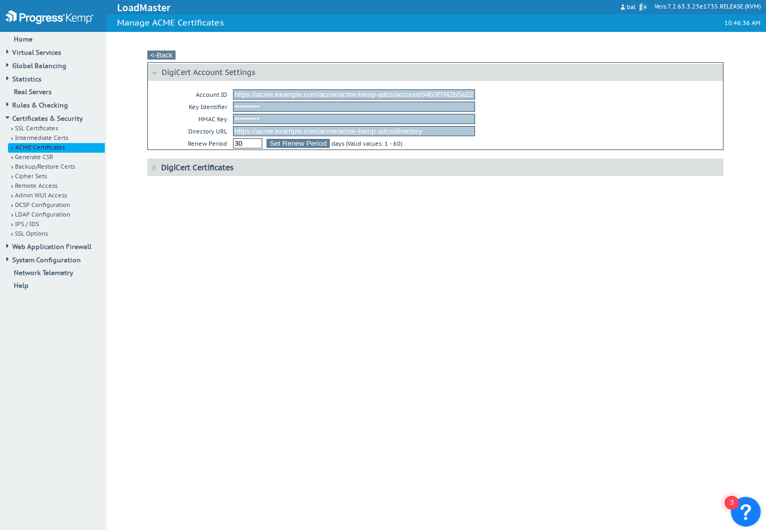Open OCSP Configuration submenu item

[43, 205]
